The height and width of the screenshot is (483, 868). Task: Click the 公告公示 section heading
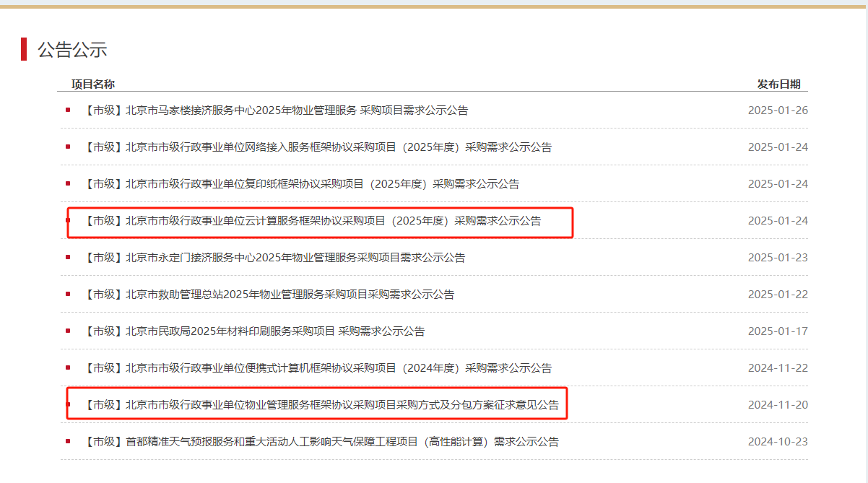point(72,50)
